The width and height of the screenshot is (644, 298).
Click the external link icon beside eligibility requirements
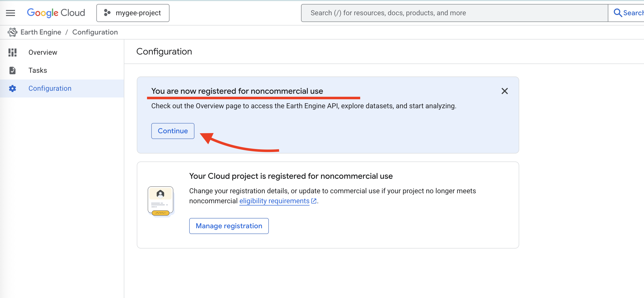click(x=314, y=201)
